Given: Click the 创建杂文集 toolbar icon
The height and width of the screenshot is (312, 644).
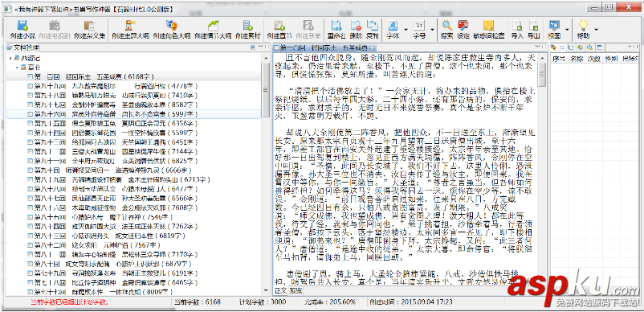Looking at the screenshot, I should tap(90, 26).
